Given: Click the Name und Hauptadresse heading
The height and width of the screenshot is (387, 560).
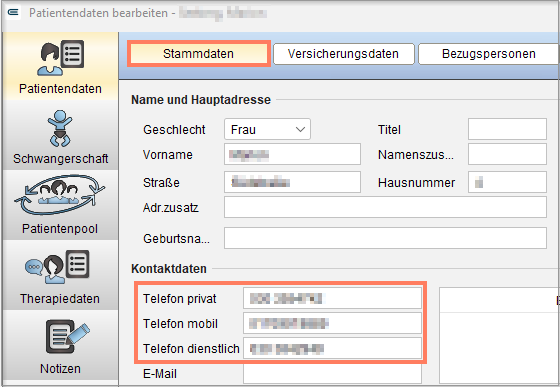Looking at the screenshot, I should click(x=201, y=100).
